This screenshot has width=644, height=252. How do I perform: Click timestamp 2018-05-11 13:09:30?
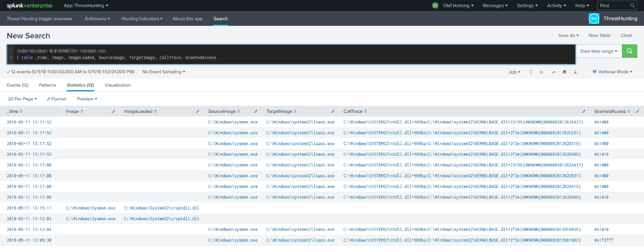pyautogui.click(x=29, y=240)
